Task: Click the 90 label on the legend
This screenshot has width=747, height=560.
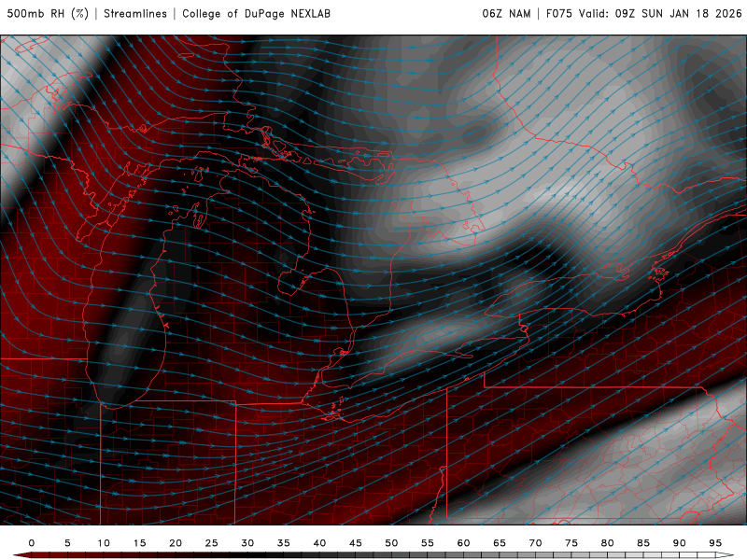Action: coord(680,543)
